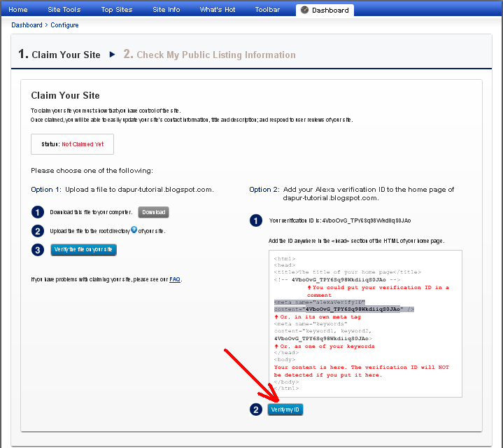This screenshot has height=448, width=503.
Task: Click the Claim Your Site section heading
Action: (65, 95)
